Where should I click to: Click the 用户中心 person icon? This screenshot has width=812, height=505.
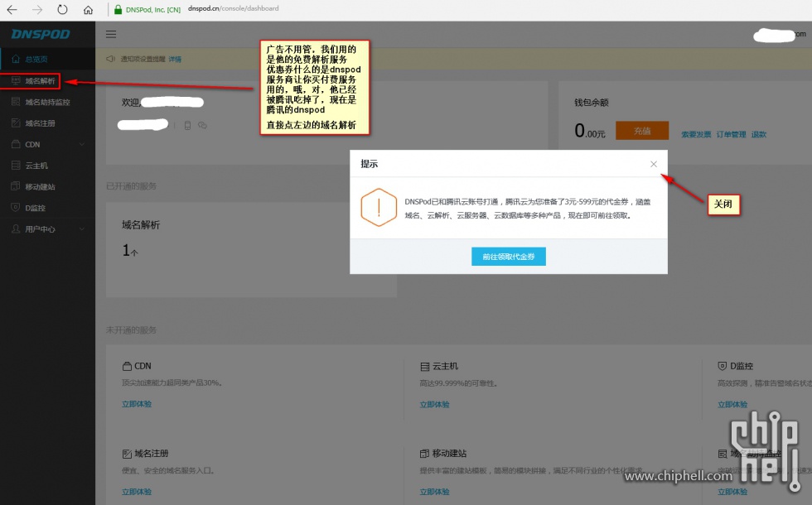pyautogui.click(x=16, y=228)
